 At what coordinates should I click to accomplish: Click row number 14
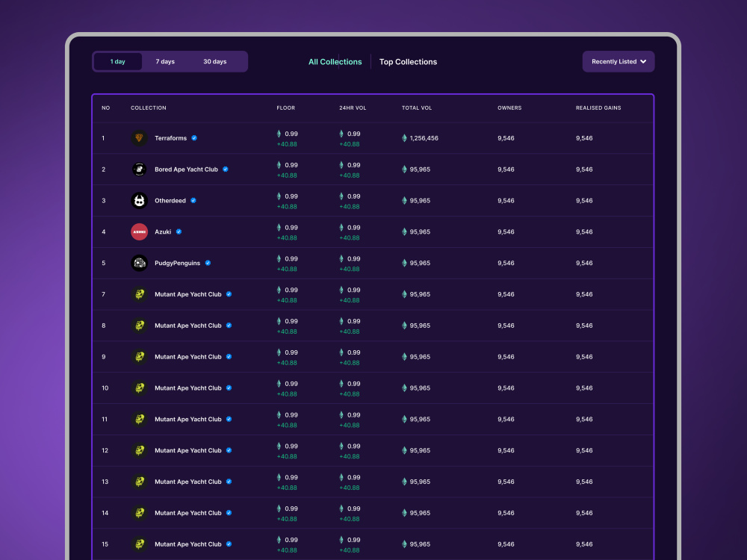pyautogui.click(x=105, y=513)
